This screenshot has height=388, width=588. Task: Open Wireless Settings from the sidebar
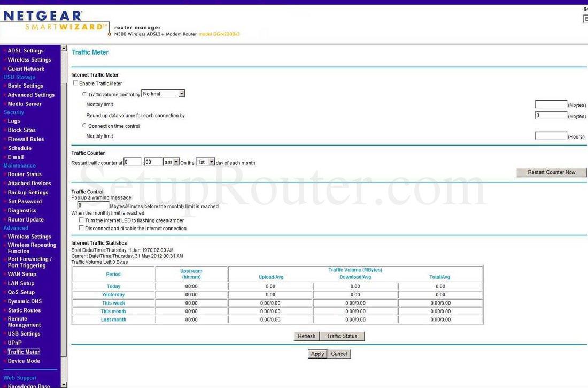pyautogui.click(x=29, y=59)
